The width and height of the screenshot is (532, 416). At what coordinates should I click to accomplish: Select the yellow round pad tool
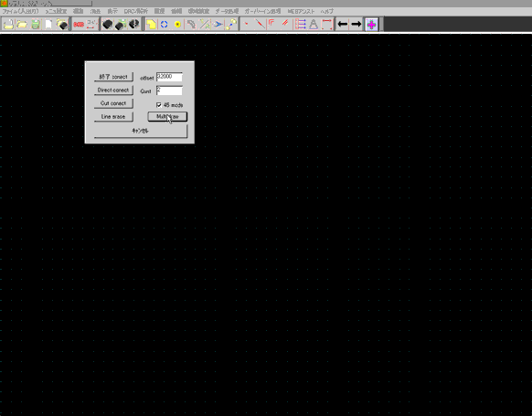[x=177, y=25]
